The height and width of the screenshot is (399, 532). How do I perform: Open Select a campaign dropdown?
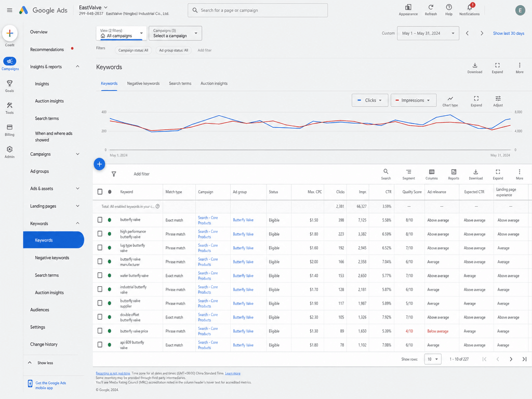tap(175, 33)
